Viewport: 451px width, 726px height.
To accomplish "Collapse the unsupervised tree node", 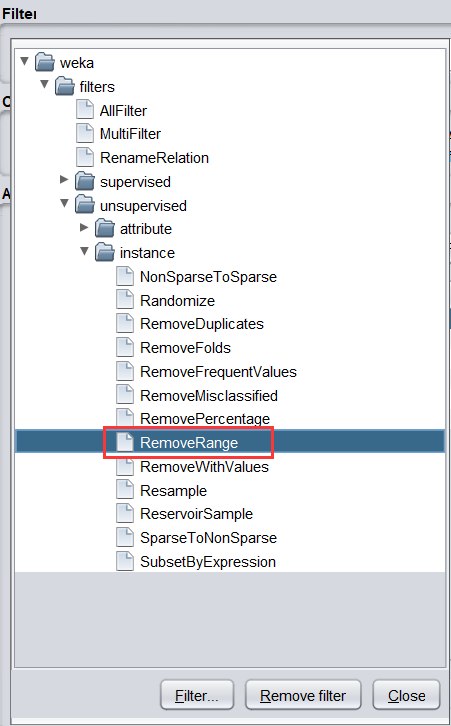I will (x=64, y=203).
